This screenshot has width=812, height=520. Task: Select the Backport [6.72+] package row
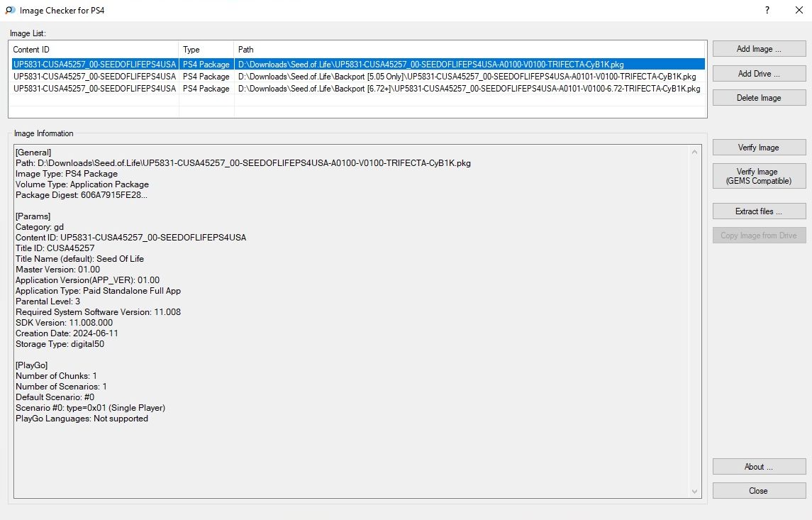click(x=358, y=89)
